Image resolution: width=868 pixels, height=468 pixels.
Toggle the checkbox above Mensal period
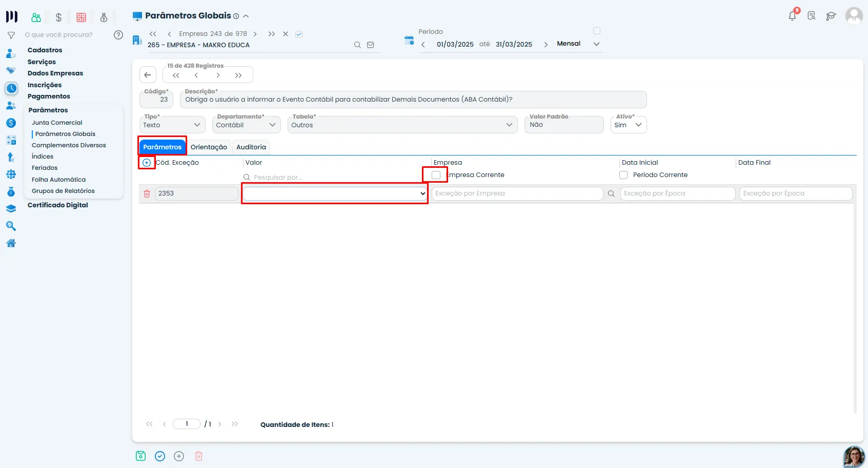click(597, 31)
